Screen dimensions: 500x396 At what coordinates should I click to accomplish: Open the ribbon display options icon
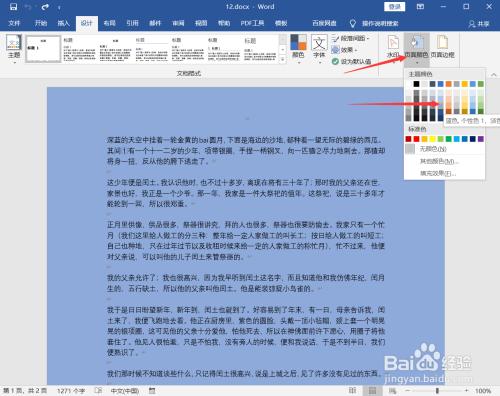420,7
